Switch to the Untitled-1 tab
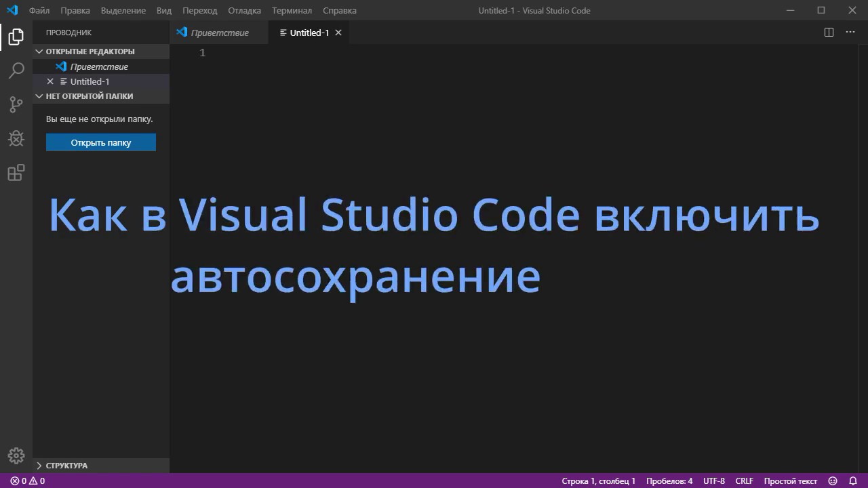Screen dimensions: 868x488 [x=309, y=33]
